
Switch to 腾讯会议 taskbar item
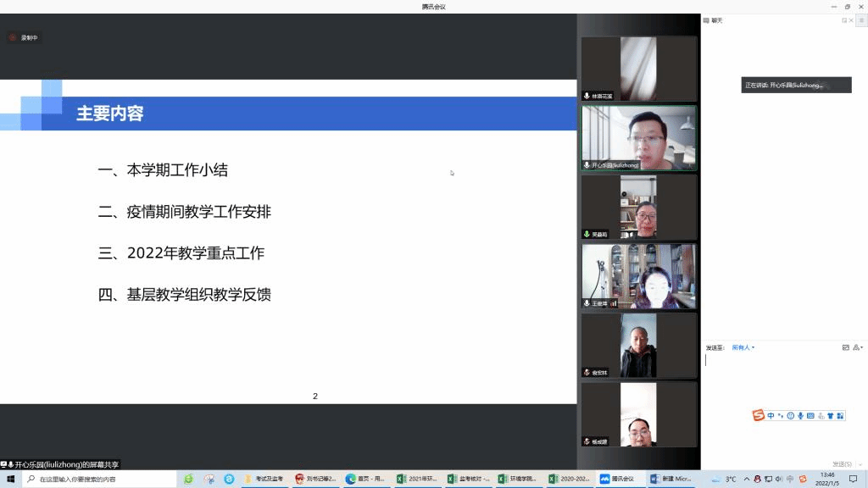pos(618,479)
